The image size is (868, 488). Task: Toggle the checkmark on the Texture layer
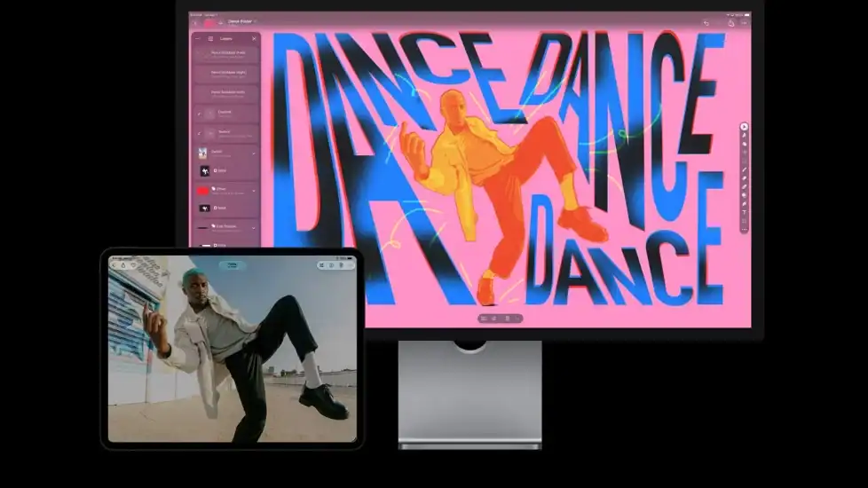click(200, 133)
